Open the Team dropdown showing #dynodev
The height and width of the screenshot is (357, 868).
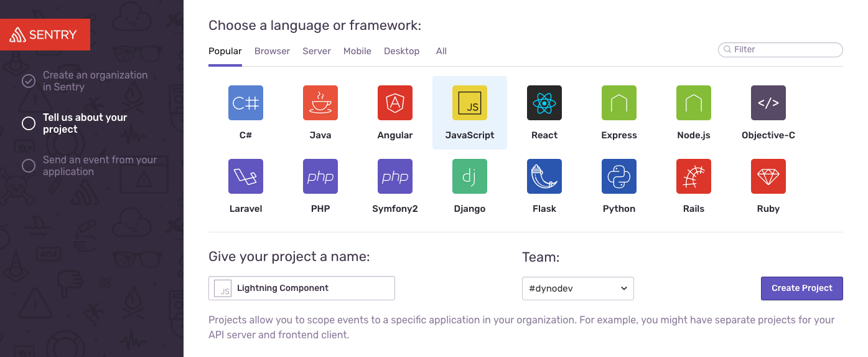point(578,288)
